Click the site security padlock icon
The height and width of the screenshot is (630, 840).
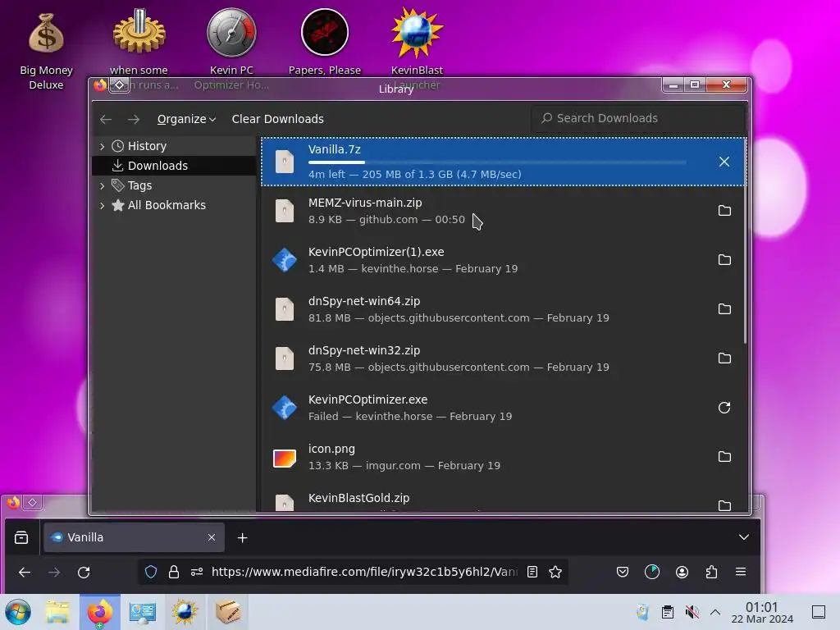pyautogui.click(x=174, y=572)
